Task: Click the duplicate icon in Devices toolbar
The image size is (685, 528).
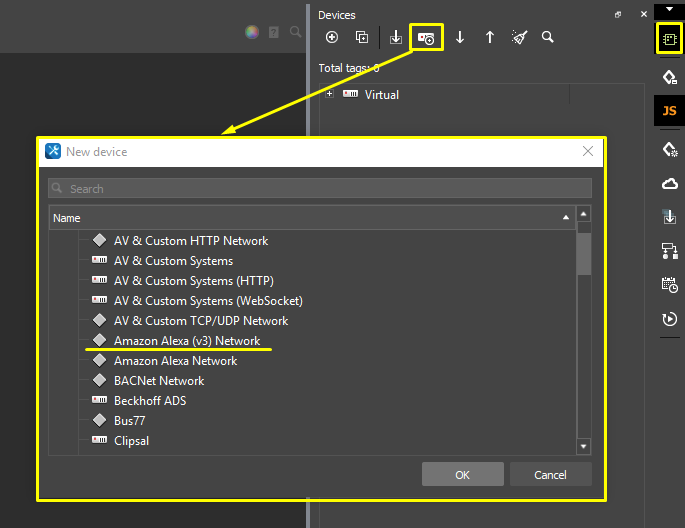Action: pyautogui.click(x=362, y=37)
